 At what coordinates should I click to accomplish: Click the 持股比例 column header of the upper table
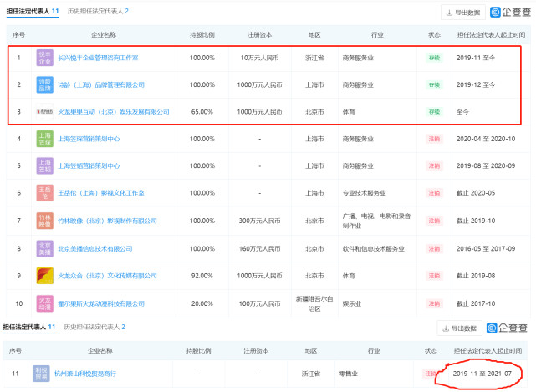(x=202, y=35)
